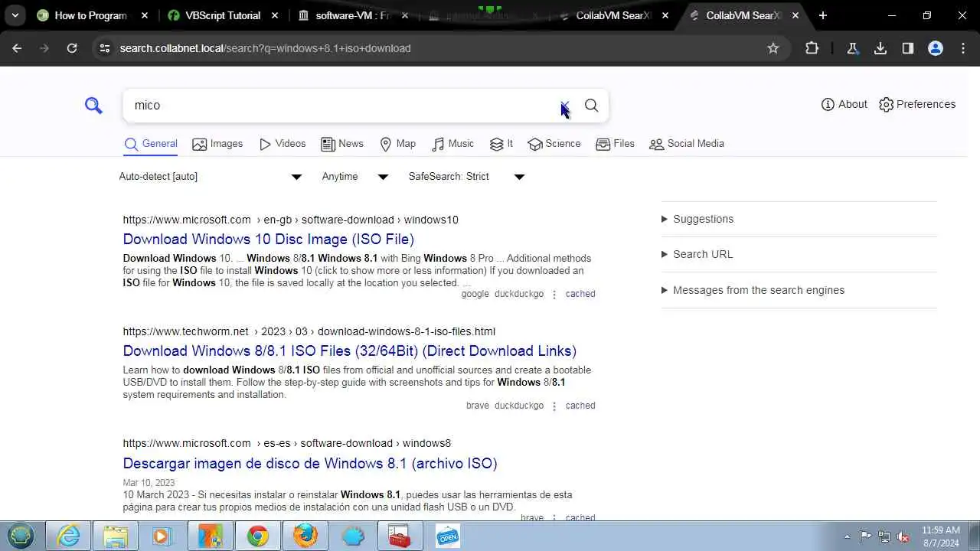Image resolution: width=980 pixels, height=551 pixels.
Task: Open the OPEN sign app on taskbar
Action: pyautogui.click(x=447, y=536)
